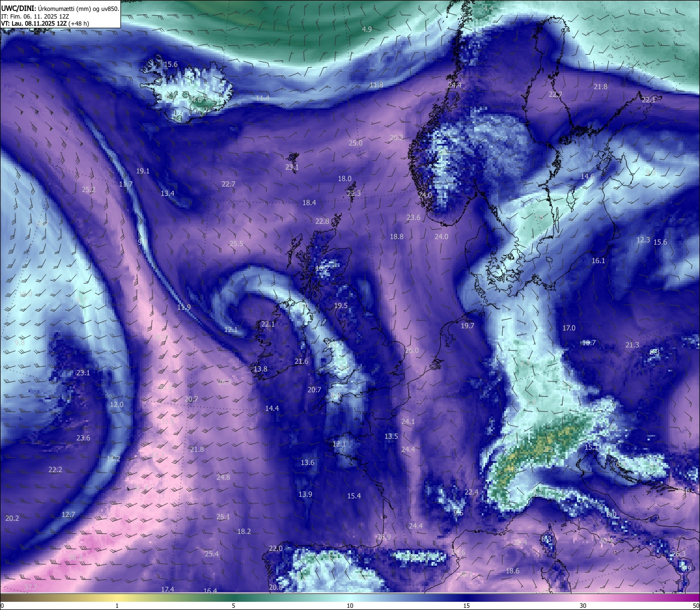Click the map value '20.2'
The height and width of the screenshot is (610, 700).
tap(12, 518)
